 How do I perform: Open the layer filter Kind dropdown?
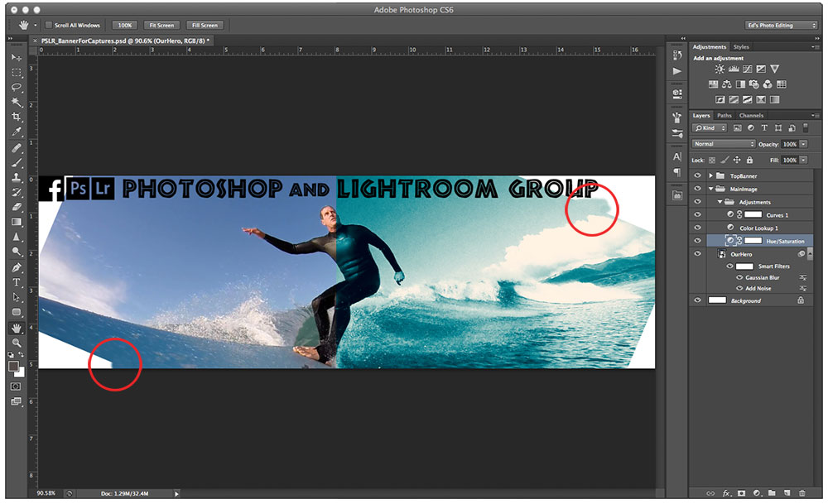click(x=710, y=128)
